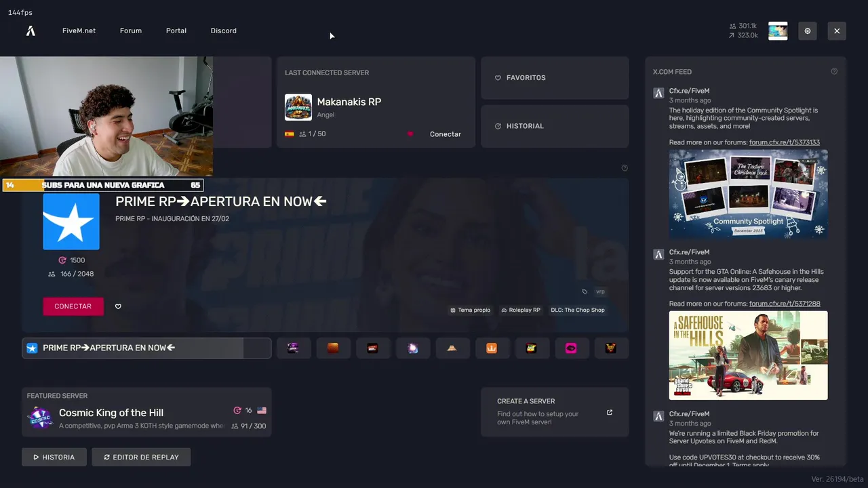The image size is (868, 488).
Task: Click the 301.1k players stat
Action: (x=743, y=26)
